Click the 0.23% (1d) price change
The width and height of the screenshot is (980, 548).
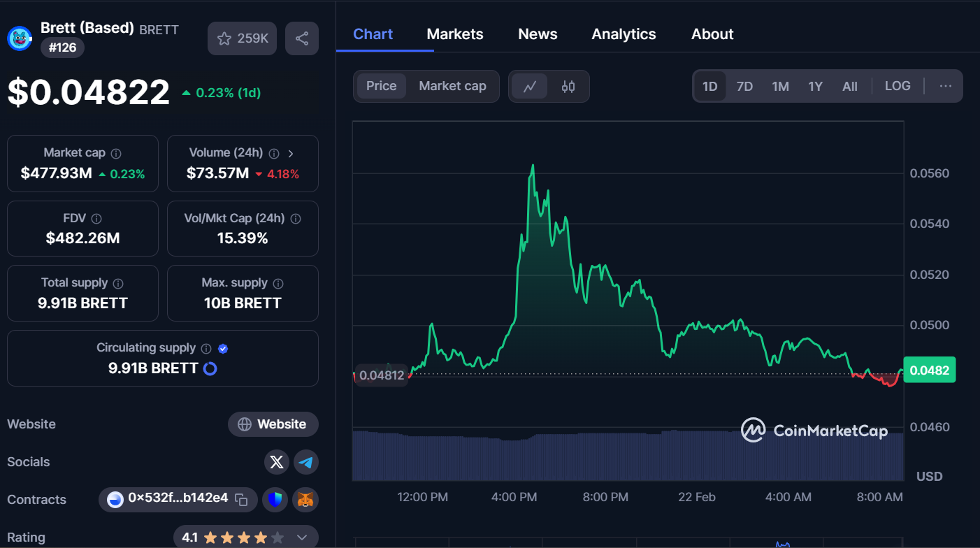tap(222, 93)
